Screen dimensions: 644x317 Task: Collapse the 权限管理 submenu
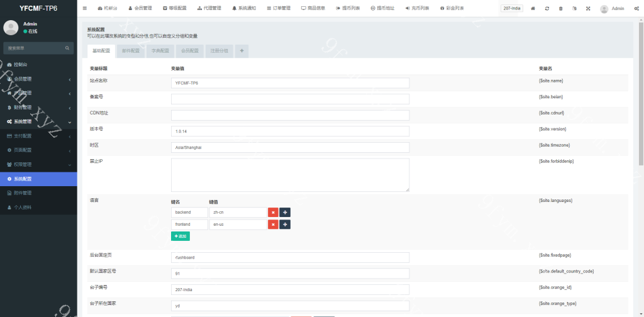(38, 165)
